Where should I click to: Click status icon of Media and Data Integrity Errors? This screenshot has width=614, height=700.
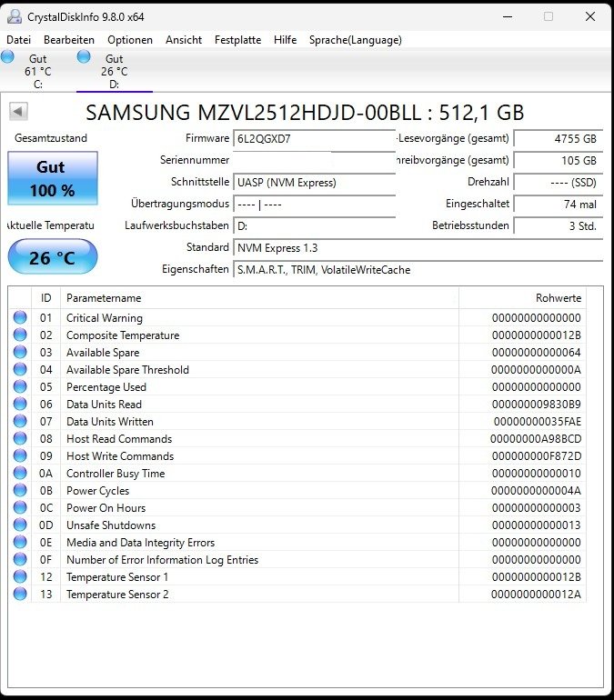coord(20,542)
